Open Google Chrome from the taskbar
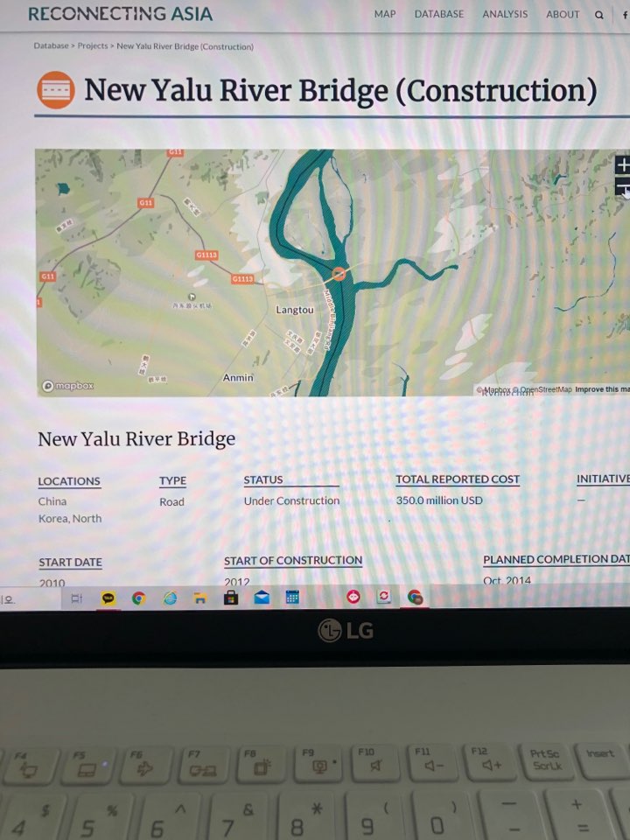The image size is (630, 840). [139, 598]
